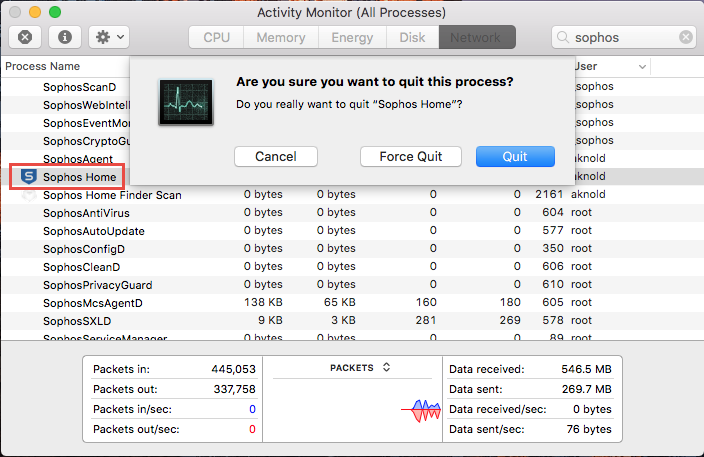Click the Sophos Home shield icon
704x457 pixels.
(x=29, y=177)
